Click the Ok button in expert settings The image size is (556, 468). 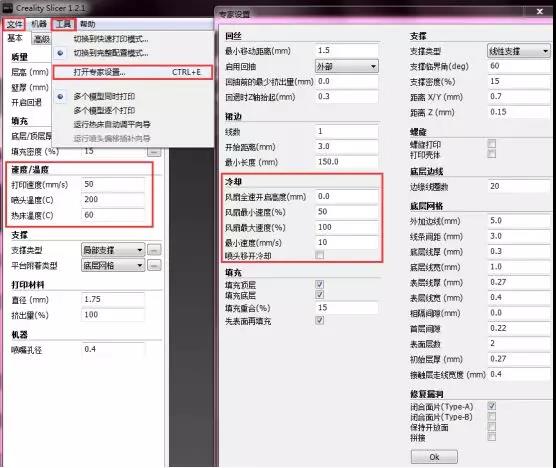[x=434, y=457]
